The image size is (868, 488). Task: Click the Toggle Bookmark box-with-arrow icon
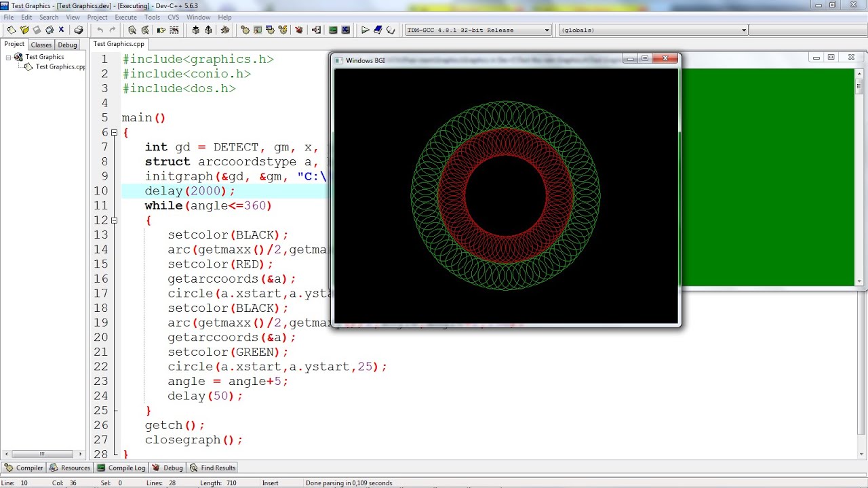pos(208,30)
